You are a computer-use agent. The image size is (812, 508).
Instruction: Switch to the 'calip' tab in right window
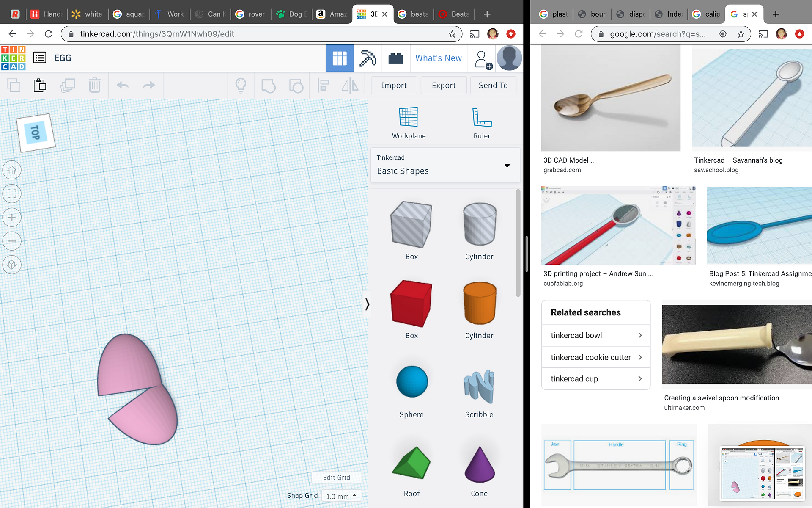tap(706, 14)
